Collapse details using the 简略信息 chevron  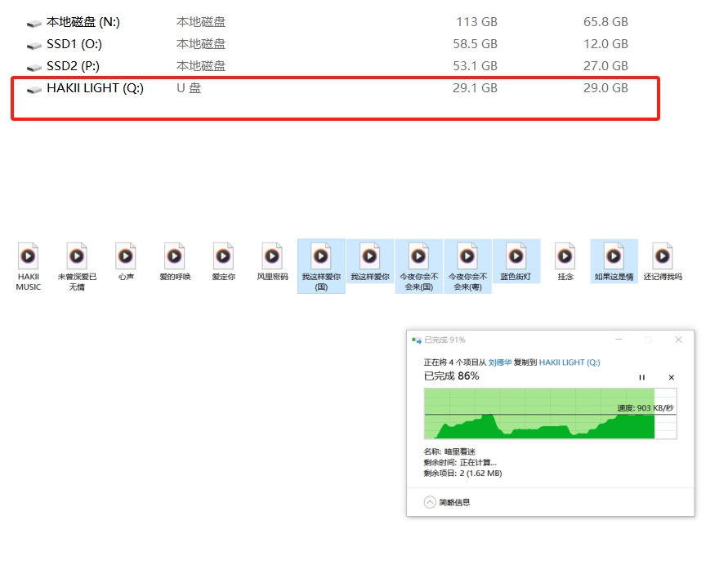pyautogui.click(x=430, y=502)
